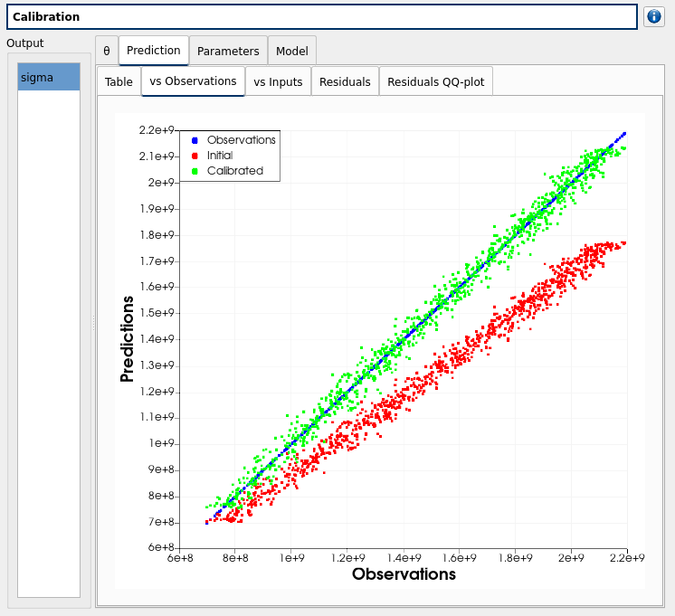Click the green Calibrated legend marker
Viewport: 675px width, 616px height.
tap(195, 171)
